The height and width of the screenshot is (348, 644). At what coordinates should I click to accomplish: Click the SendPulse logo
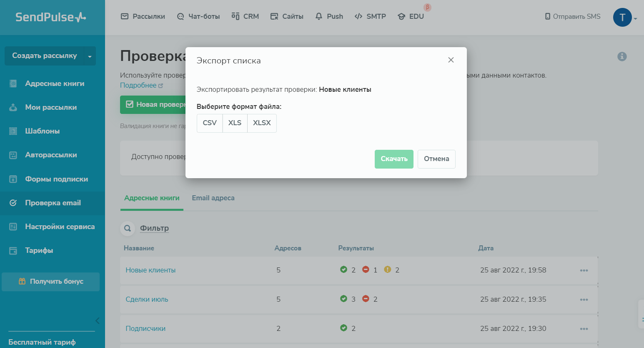[50, 17]
